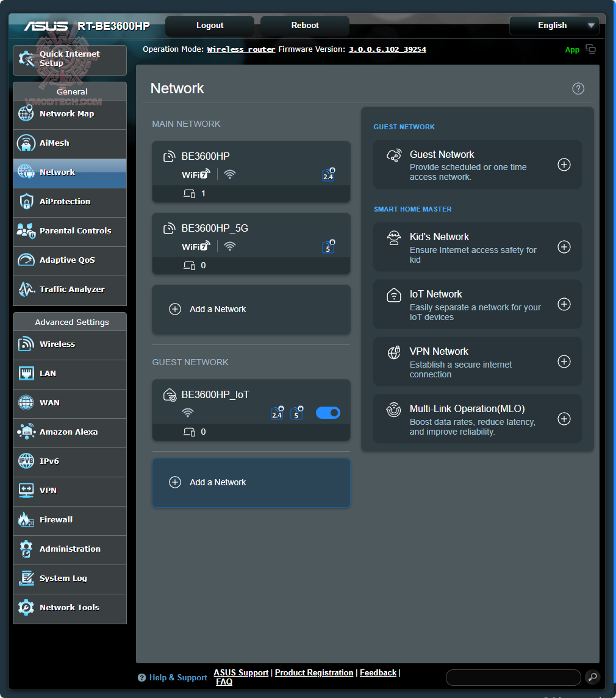Screen dimensions: 616x698
Task: Click the 5 GHz band badge on BE3600HP_5G
Action: pos(328,247)
